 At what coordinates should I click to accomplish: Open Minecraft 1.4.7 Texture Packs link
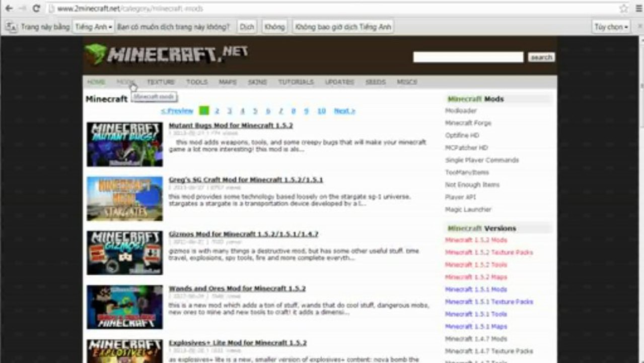pos(489,351)
